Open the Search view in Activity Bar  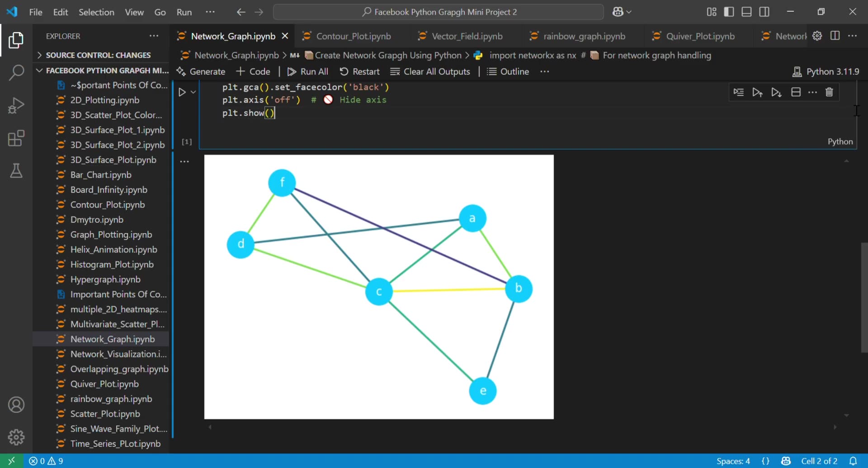16,72
